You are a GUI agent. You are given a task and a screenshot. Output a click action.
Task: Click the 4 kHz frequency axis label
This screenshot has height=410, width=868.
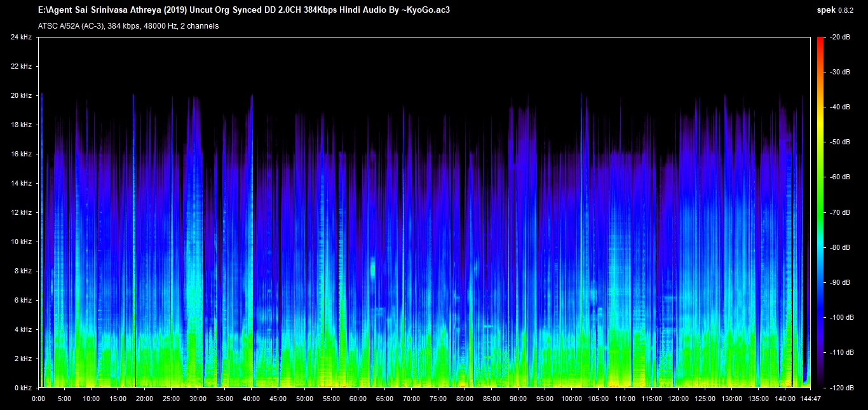[x=23, y=329]
